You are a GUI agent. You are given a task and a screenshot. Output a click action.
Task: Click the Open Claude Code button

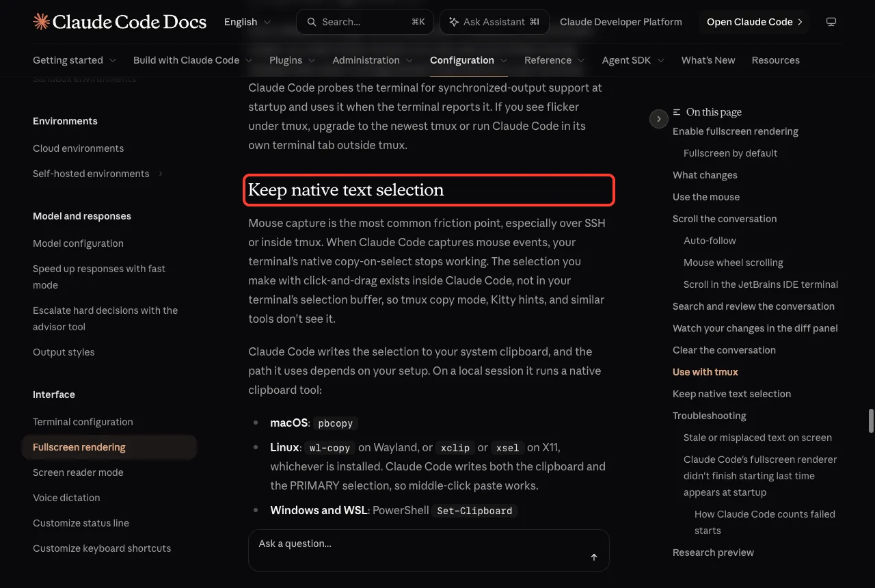pos(754,22)
